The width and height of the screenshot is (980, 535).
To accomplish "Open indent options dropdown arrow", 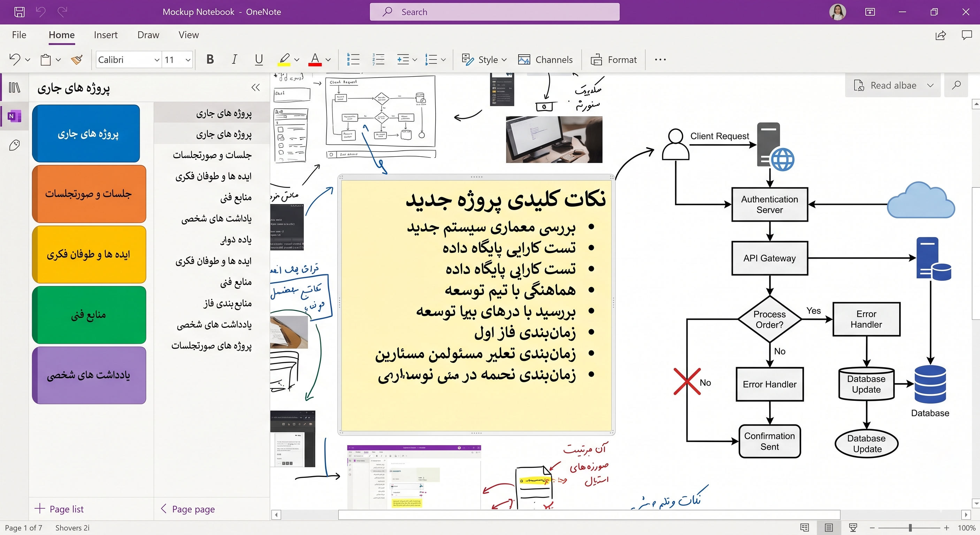I will pos(415,60).
